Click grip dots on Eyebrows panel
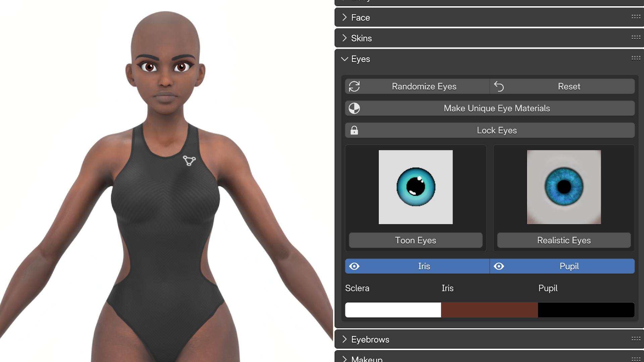Screen dimensions: 644x362 [x=636, y=339]
